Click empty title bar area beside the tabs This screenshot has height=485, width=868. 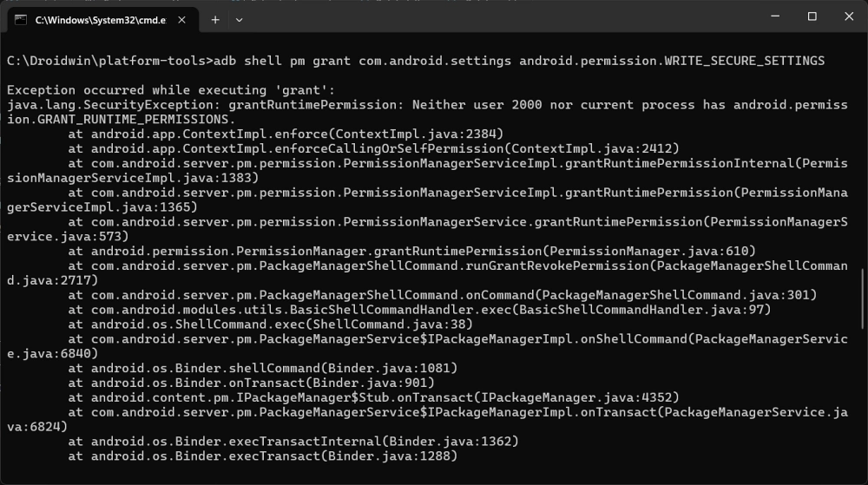tap(477, 17)
